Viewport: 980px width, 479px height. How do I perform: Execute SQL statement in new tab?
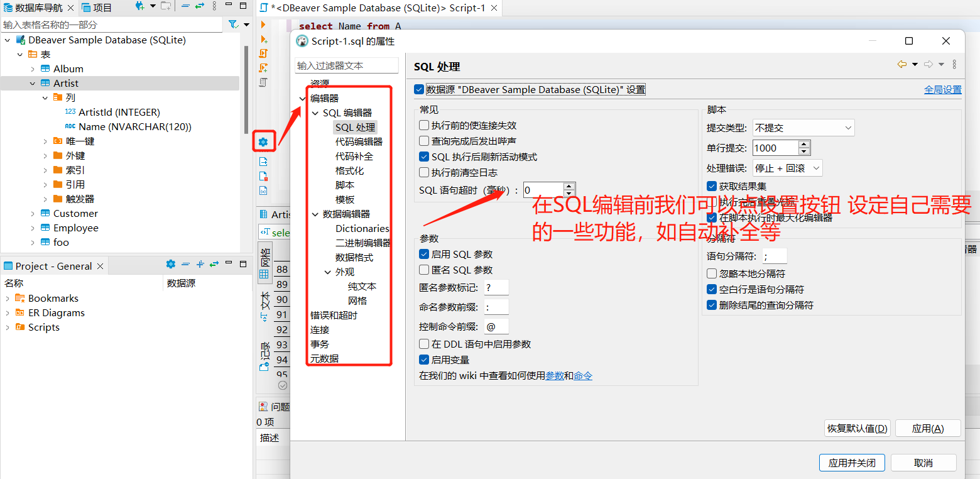263,39
